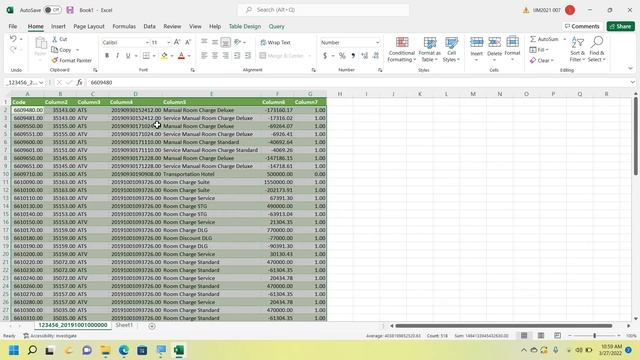Expand the formula bar chevron
Image resolution: width=640 pixels, height=360 pixels.
pos(632,82)
